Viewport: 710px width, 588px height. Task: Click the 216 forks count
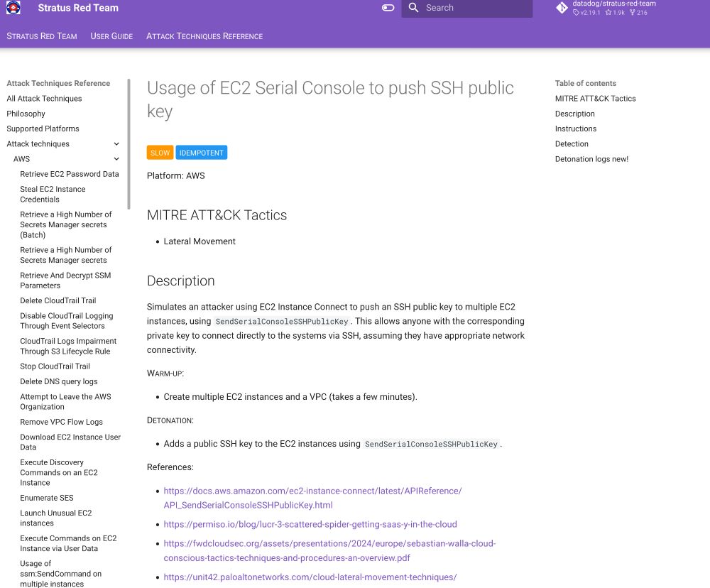click(638, 13)
